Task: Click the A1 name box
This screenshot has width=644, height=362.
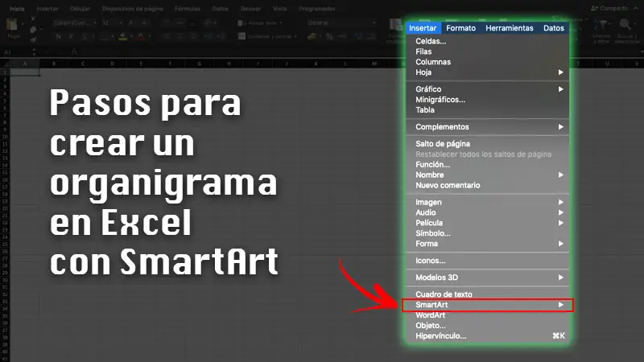Action: (16, 52)
